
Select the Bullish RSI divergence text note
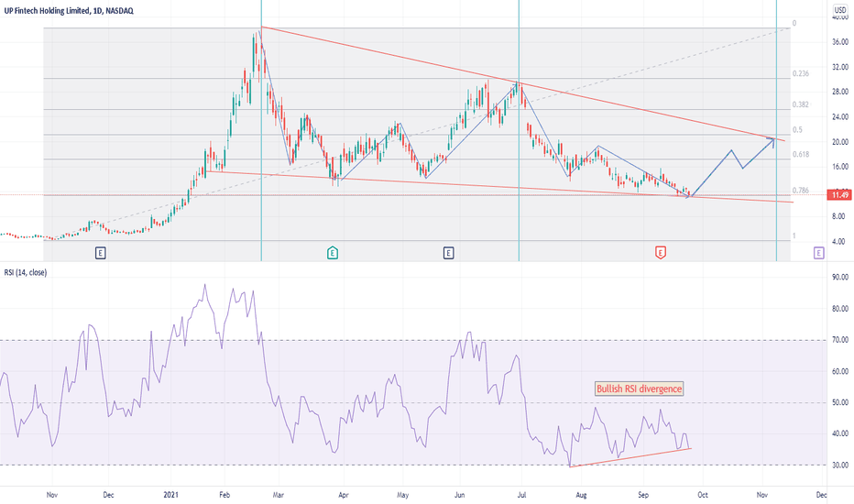(x=639, y=389)
